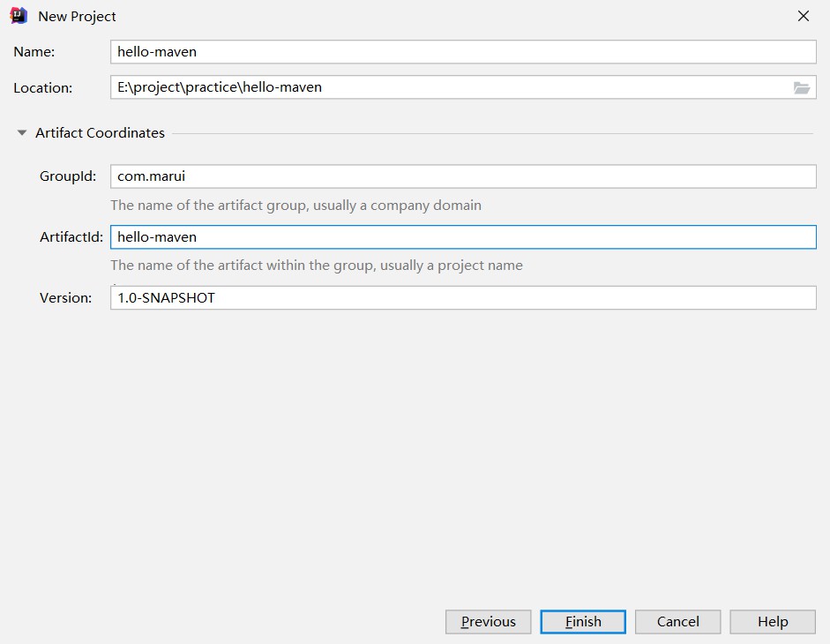Browse for project location with folder icon
This screenshot has width=830, height=644.
click(x=802, y=87)
